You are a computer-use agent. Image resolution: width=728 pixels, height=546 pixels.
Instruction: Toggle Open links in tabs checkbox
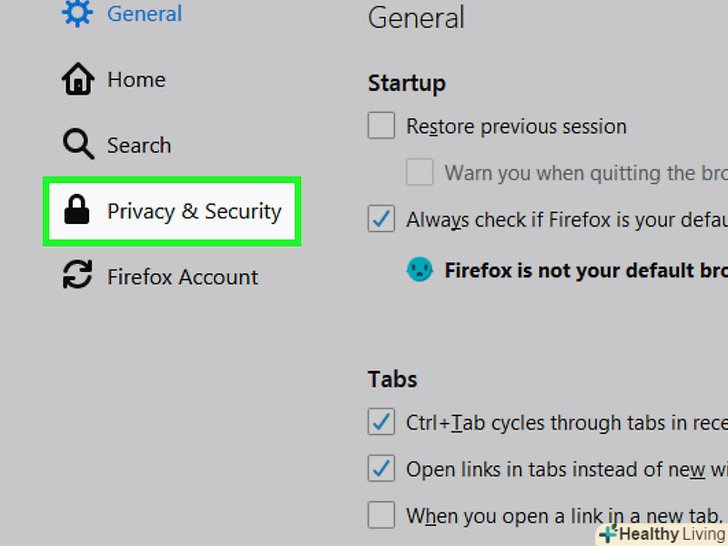pos(381,467)
